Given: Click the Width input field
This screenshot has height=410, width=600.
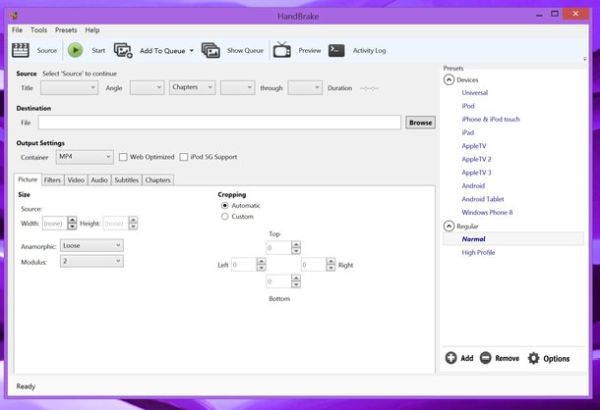Looking at the screenshot, I should [55, 223].
